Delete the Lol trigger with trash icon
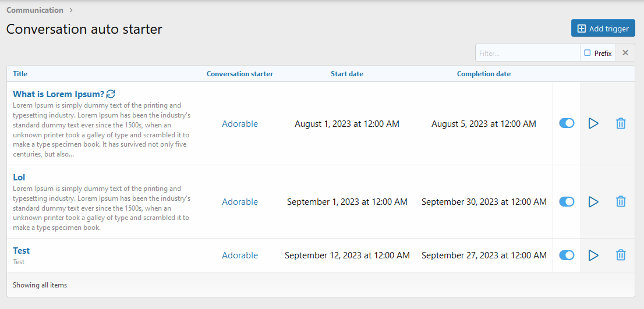Viewport: 644px width, 309px height. (621, 201)
